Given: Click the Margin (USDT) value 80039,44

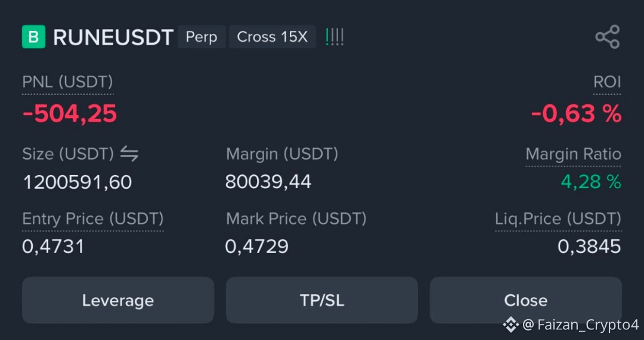Looking at the screenshot, I should point(268,182).
